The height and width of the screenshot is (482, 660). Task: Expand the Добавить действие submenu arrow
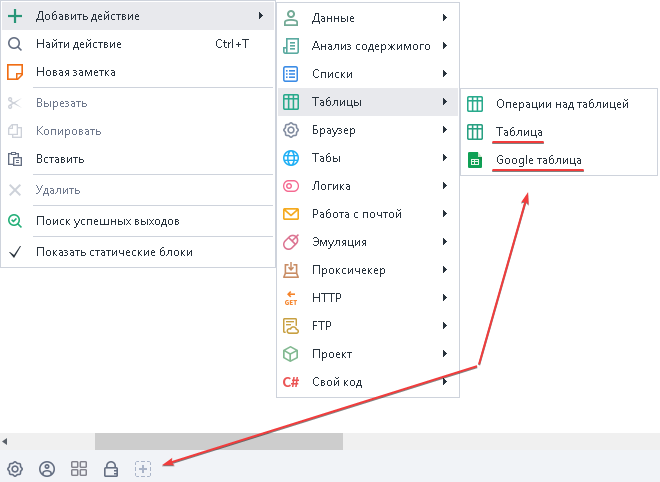pos(260,16)
